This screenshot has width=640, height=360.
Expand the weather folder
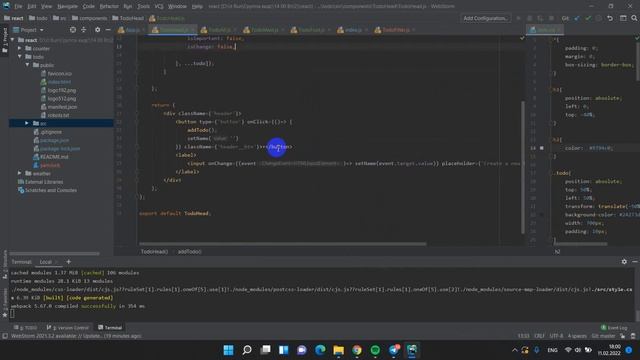(20, 173)
